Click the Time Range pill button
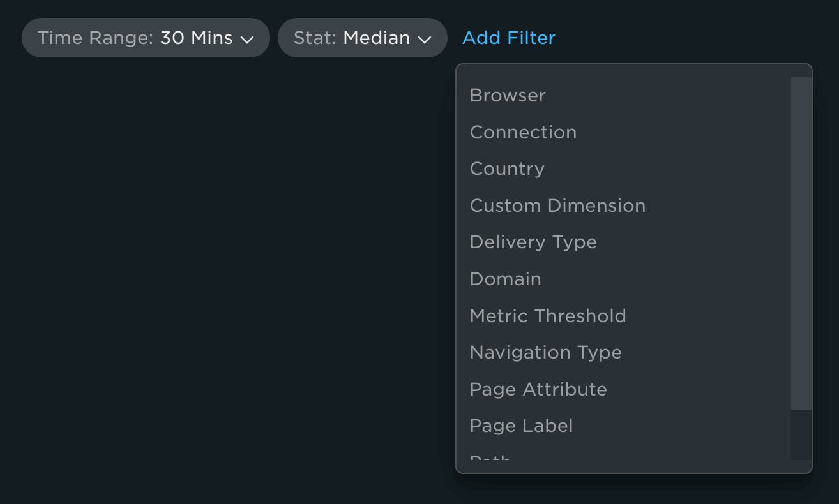839x504 pixels. click(x=146, y=38)
